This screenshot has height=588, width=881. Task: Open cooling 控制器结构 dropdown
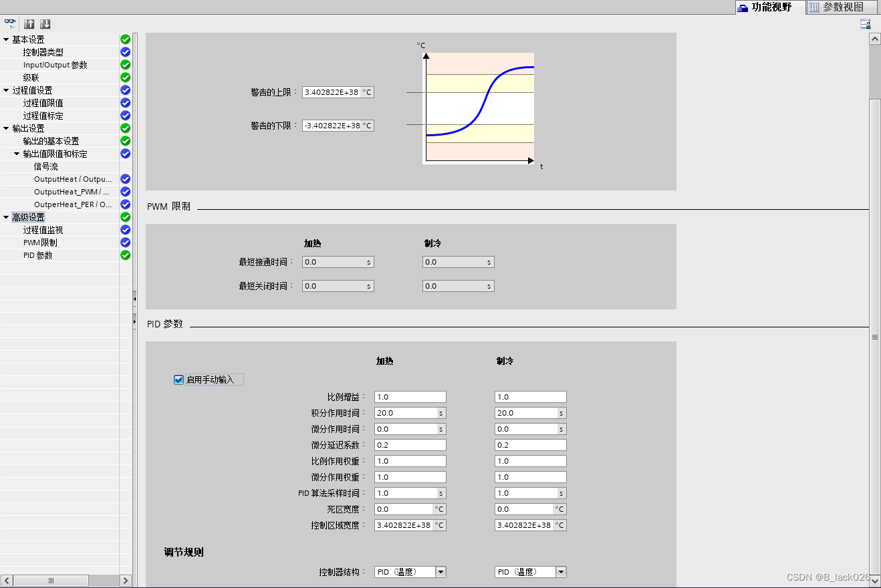click(561, 572)
